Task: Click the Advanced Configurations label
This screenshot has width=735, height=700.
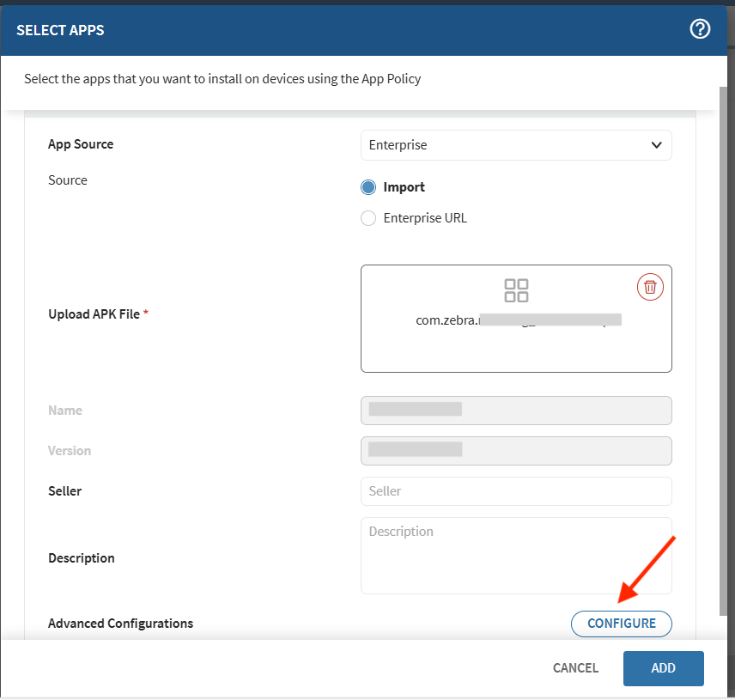Action: (120, 624)
